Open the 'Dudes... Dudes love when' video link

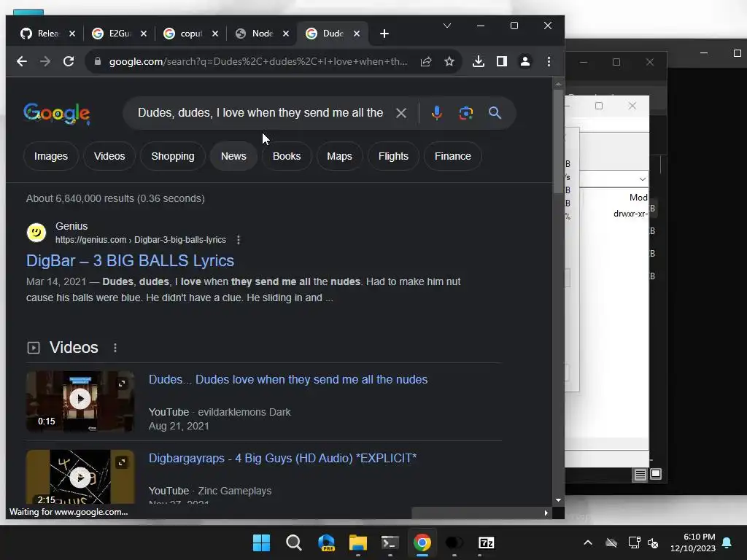click(288, 379)
